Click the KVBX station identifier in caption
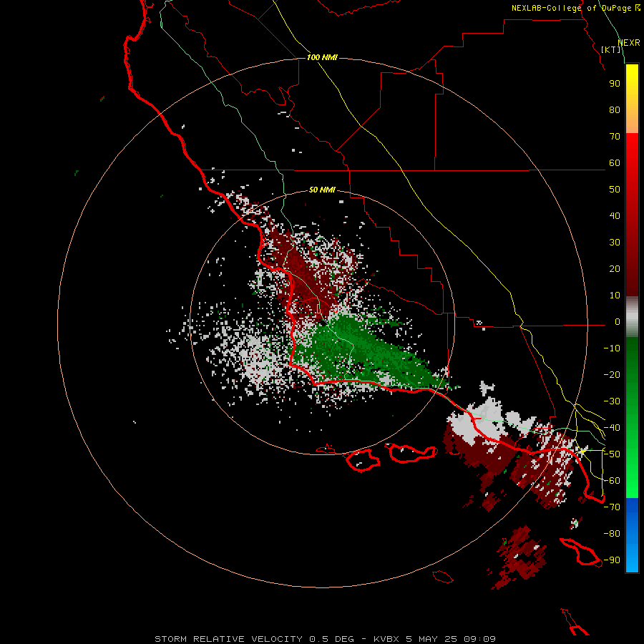Viewport: 644px width, 644px height. click(386, 639)
